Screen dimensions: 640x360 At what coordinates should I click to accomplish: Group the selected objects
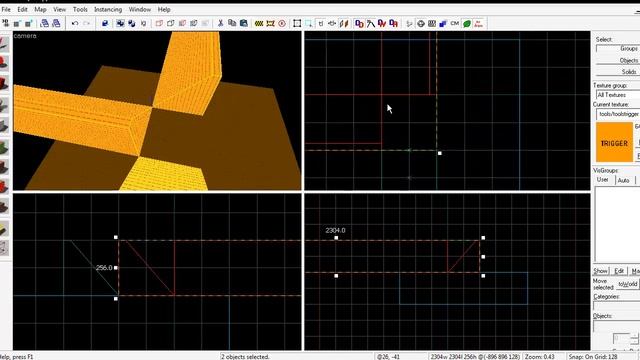tap(120, 23)
